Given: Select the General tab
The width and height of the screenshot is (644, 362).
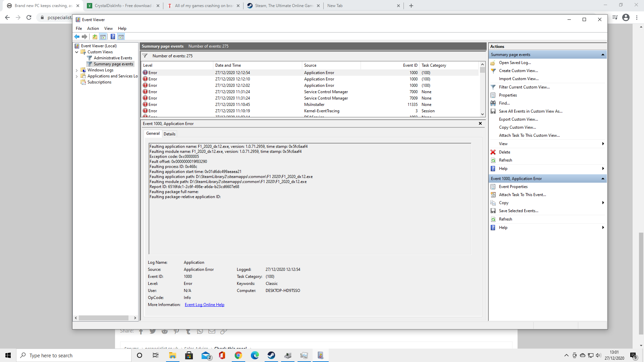Looking at the screenshot, I should (153, 133).
